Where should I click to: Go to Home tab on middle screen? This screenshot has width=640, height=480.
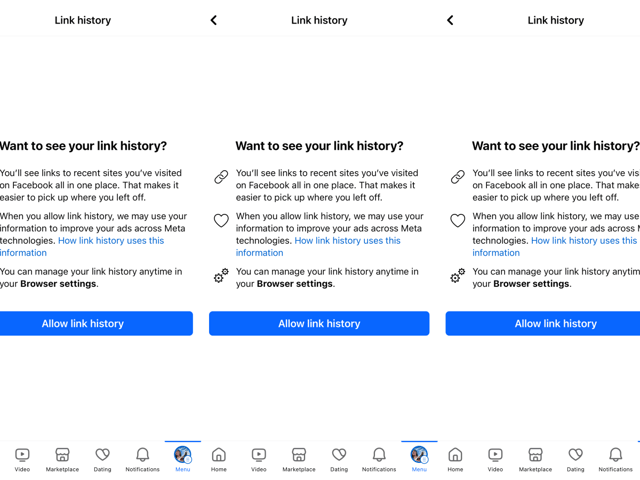point(218,459)
